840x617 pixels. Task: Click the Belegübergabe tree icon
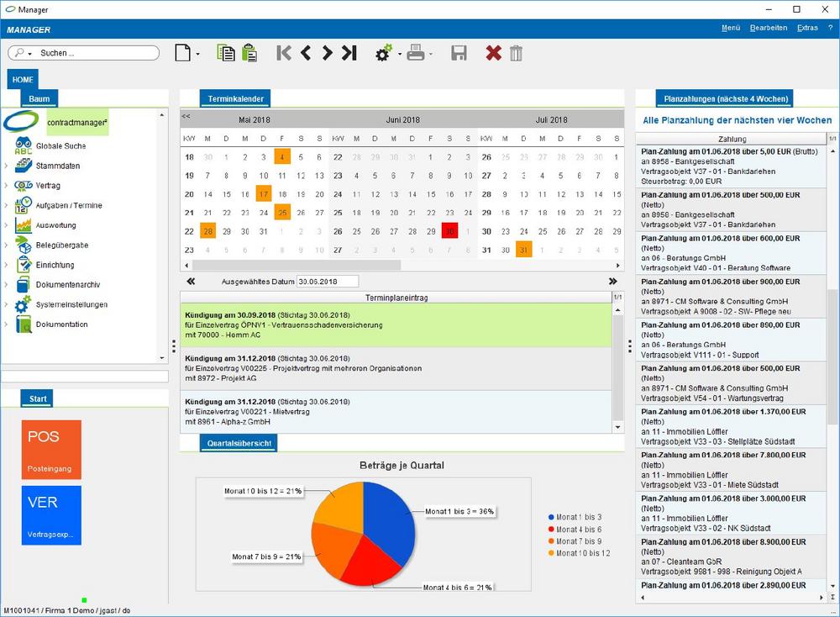24,245
